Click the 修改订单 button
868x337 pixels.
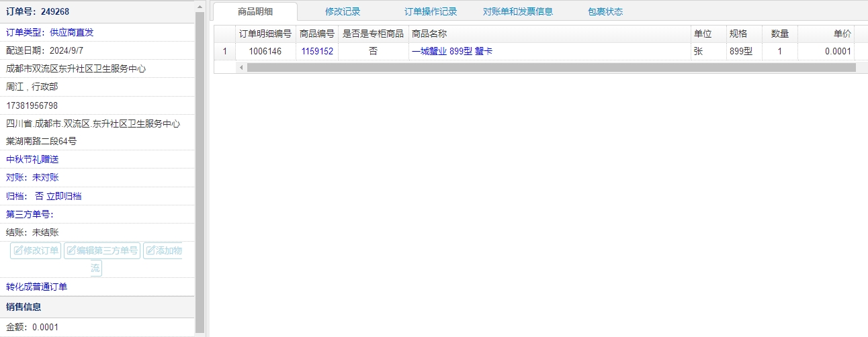(x=36, y=251)
